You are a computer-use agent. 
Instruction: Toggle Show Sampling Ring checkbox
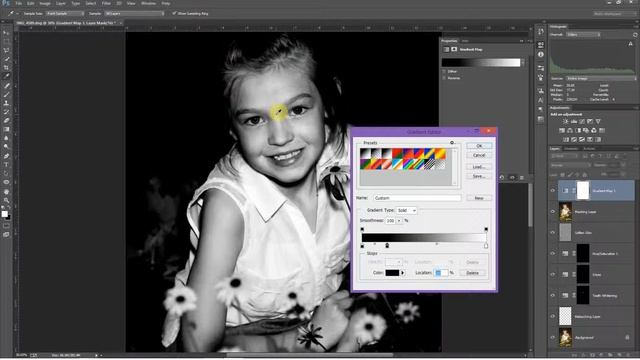[x=174, y=13]
